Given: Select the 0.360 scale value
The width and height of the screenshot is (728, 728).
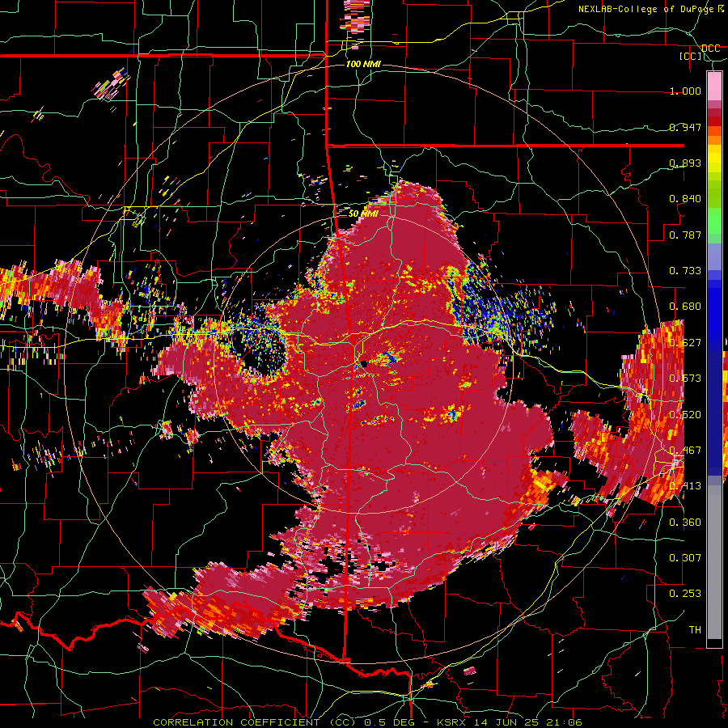Looking at the screenshot, I should click(685, 523).
